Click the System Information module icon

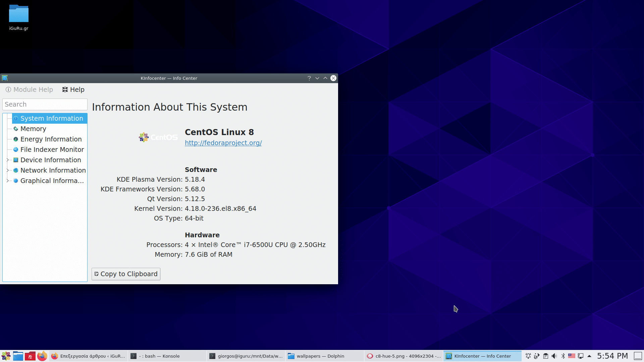point(16,118)
